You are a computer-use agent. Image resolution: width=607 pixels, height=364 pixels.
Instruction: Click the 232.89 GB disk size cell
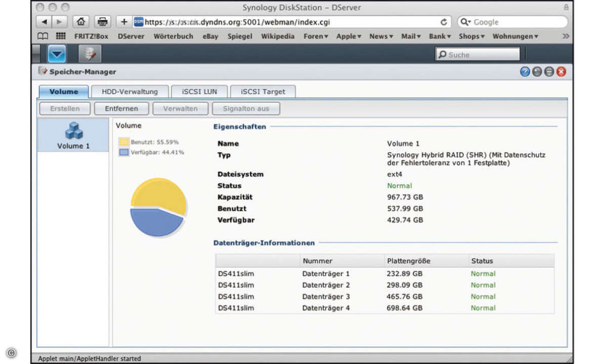[405, 274]
